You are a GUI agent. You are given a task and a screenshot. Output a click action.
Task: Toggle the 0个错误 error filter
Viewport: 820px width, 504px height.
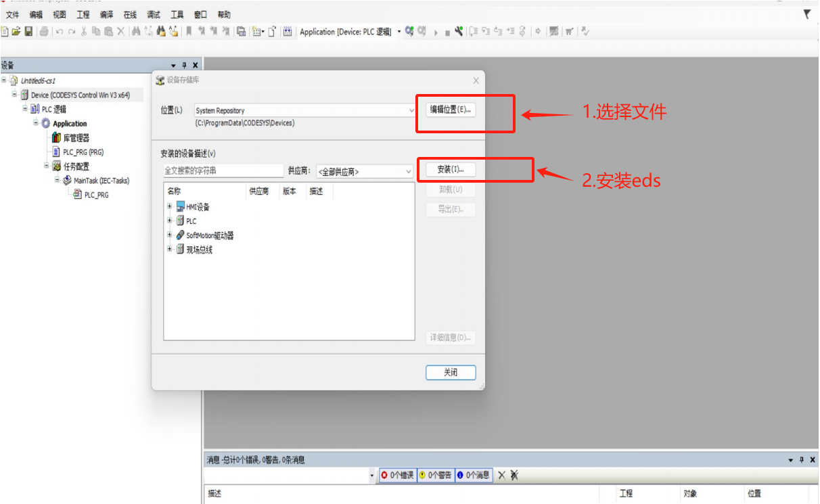coord(397,476)
